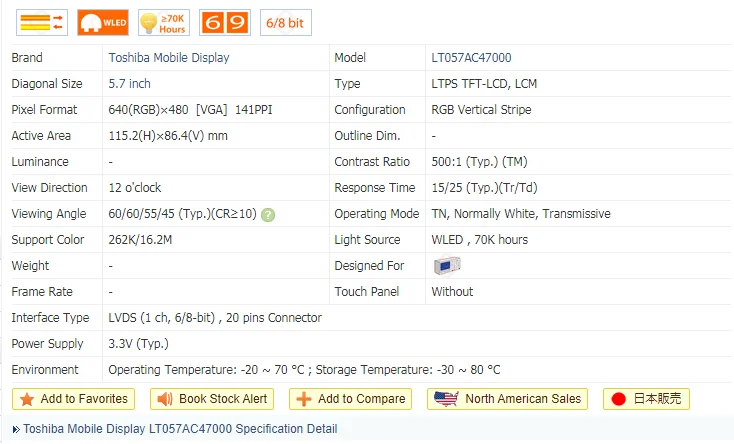
Task: Click the Operating Mode label
Action: pyautogui.click(x=377, y=214)
